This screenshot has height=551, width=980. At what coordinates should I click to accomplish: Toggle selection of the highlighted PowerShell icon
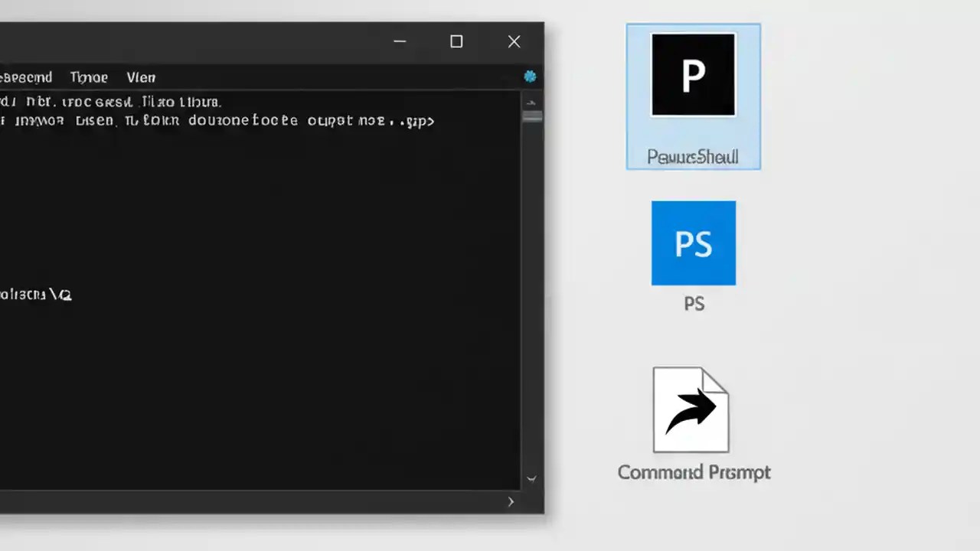pos(693,96)
